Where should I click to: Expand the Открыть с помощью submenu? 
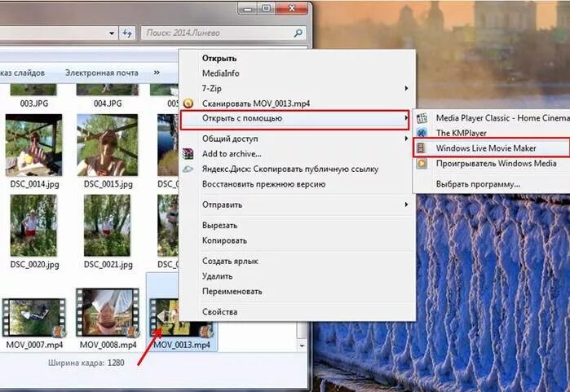point(295,119)
